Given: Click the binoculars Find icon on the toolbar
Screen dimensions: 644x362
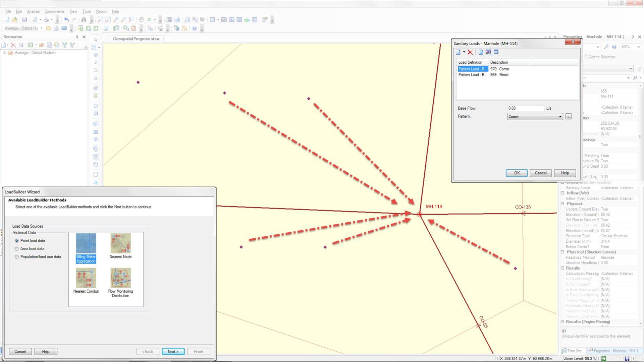Looking at the screenshot, I should 84,19.
